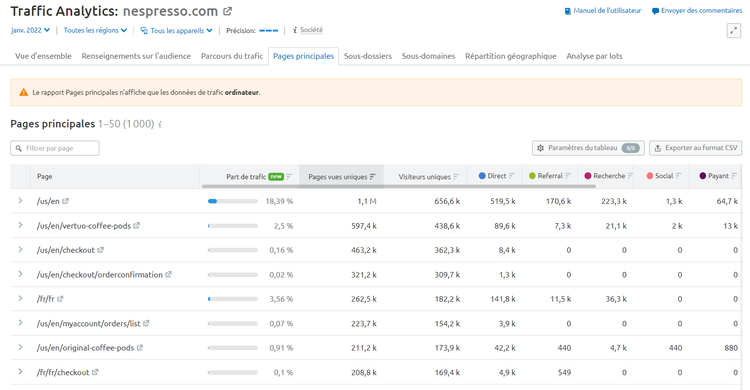Open the Sous-dossiers tab
The height and width of the screenshot is (390, 750).
tap(368, 56)
